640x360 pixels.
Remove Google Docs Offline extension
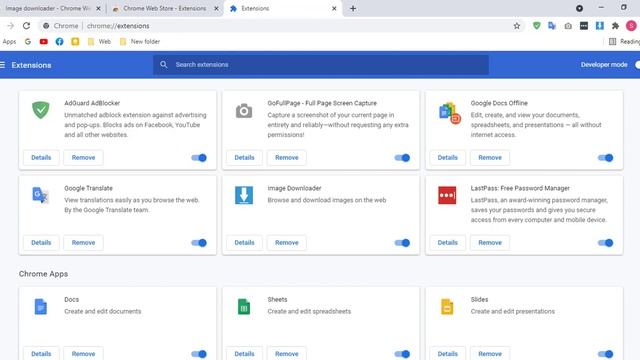click(490, 158)
